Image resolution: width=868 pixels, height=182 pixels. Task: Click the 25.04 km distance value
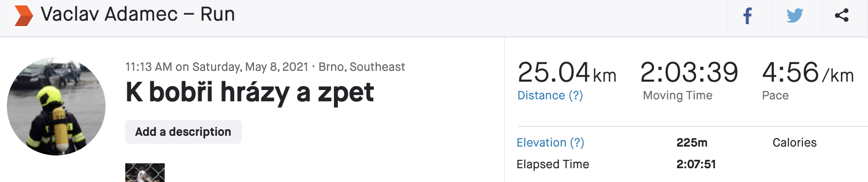567,72
